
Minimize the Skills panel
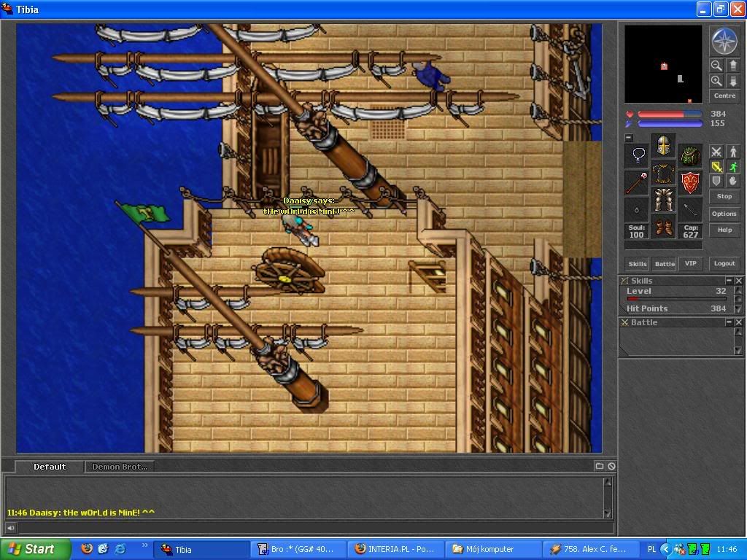(729, 281)
